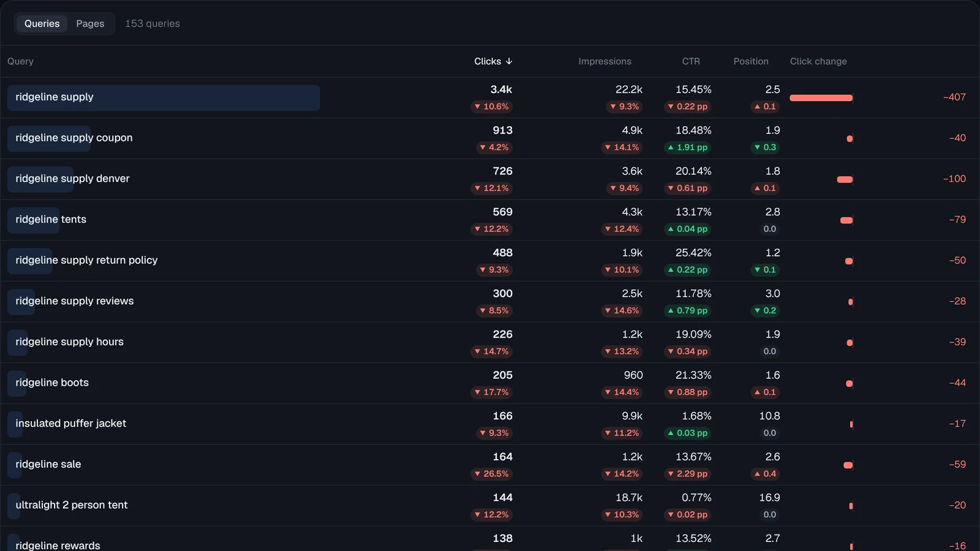Click the red change bar beside −407

coord(821,98)
